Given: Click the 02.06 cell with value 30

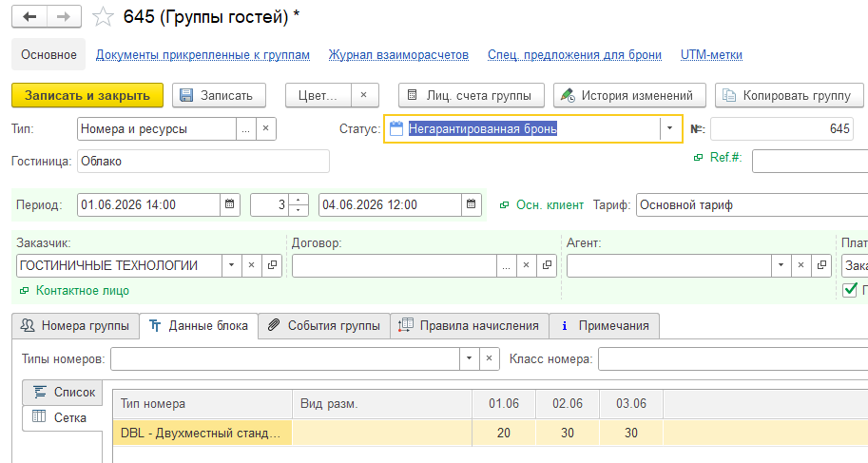Looking at the screenshot, I should point(568,433).
